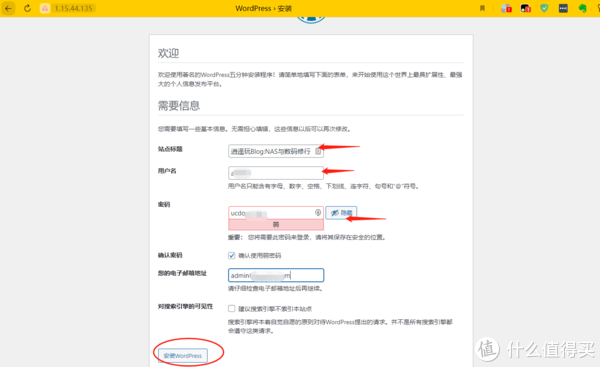Open the green shield ad-blocker extension
600x367 pixels.
pos(544,8)
